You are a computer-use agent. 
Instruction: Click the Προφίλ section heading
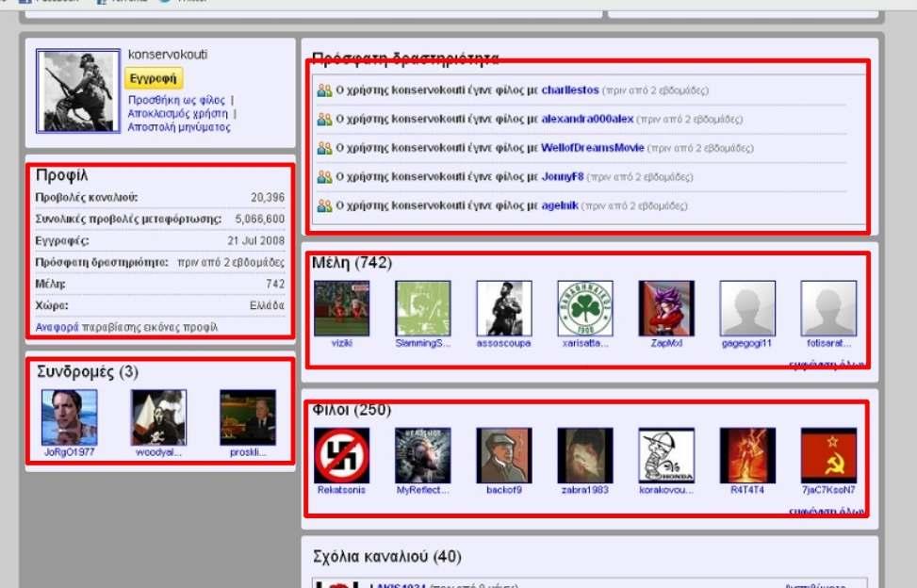tap(61, 174)
